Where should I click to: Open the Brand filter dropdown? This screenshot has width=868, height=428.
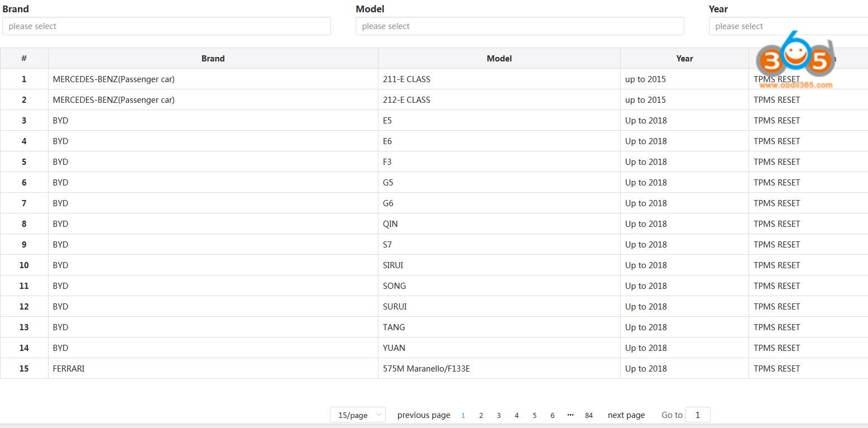[x=166, y=26]
